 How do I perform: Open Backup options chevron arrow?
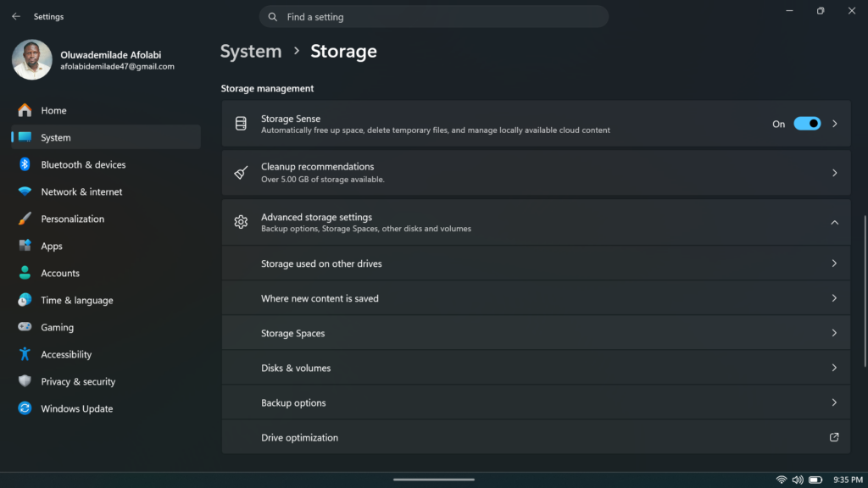[834, 402]
